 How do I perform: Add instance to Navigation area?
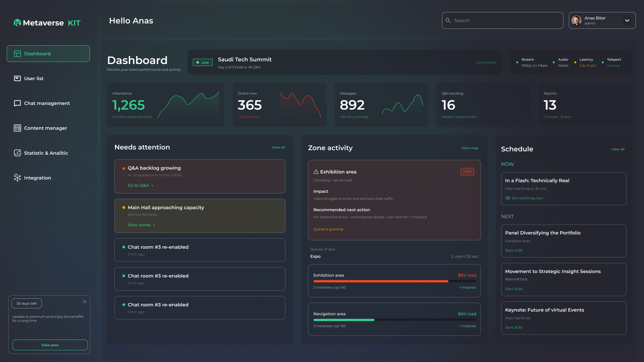pyautogui.click(x=468, y=326)
